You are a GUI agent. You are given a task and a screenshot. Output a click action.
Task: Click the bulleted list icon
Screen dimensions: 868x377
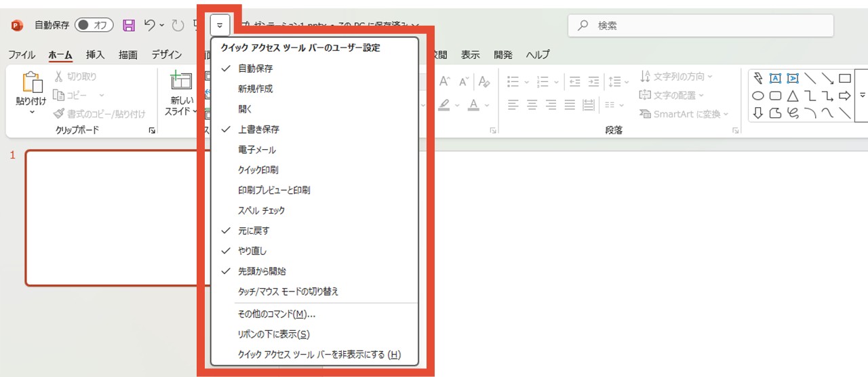pos(513,81)
